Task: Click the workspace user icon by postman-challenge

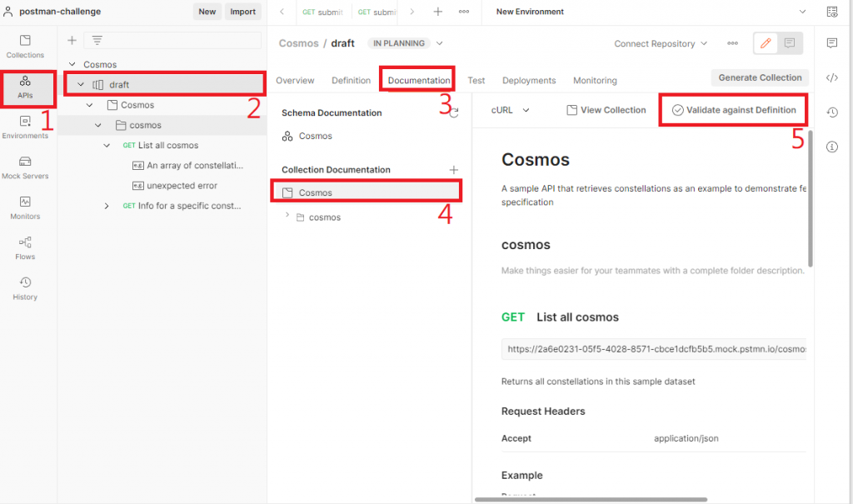Action: point(8,12)
